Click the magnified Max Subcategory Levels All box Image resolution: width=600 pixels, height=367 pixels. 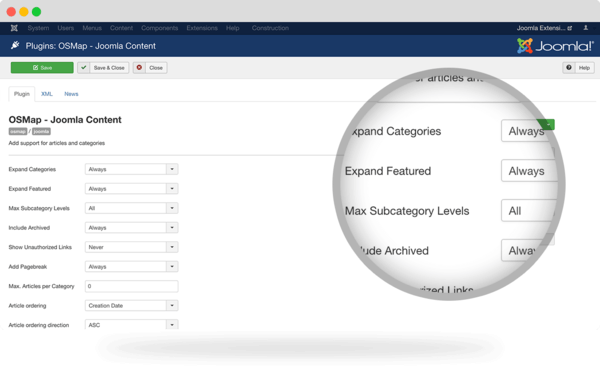(x=528, y=210)
